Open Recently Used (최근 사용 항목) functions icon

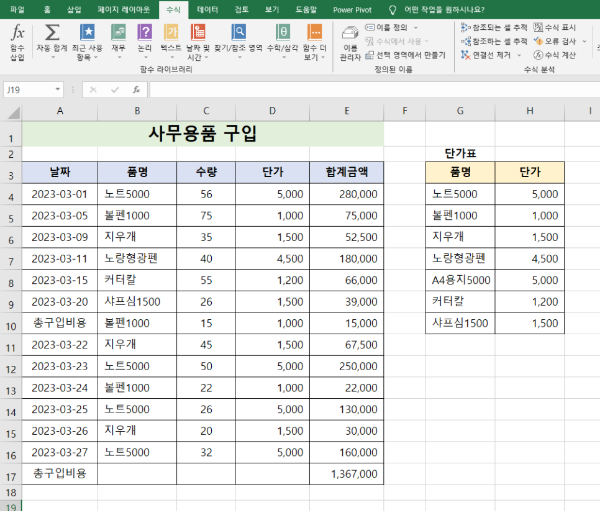[87, 32]
